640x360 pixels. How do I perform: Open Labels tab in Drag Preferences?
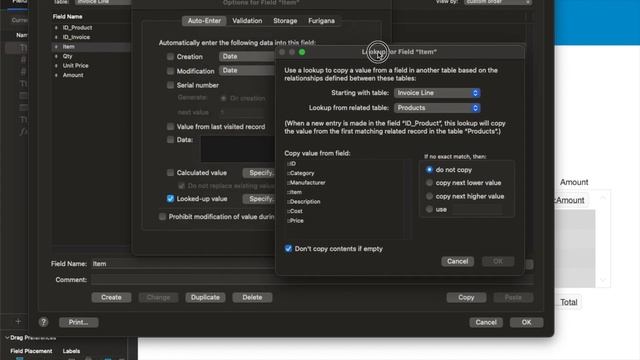pos(71,351)
